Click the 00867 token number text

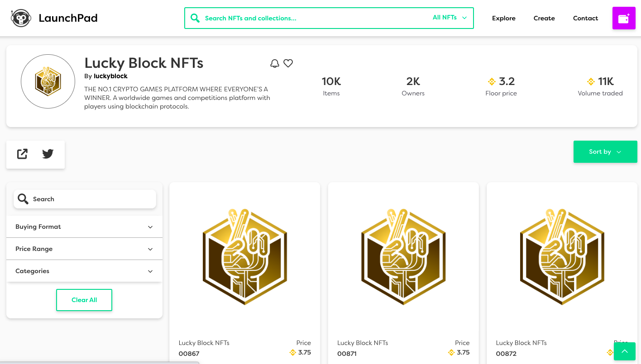pos(189,354)
